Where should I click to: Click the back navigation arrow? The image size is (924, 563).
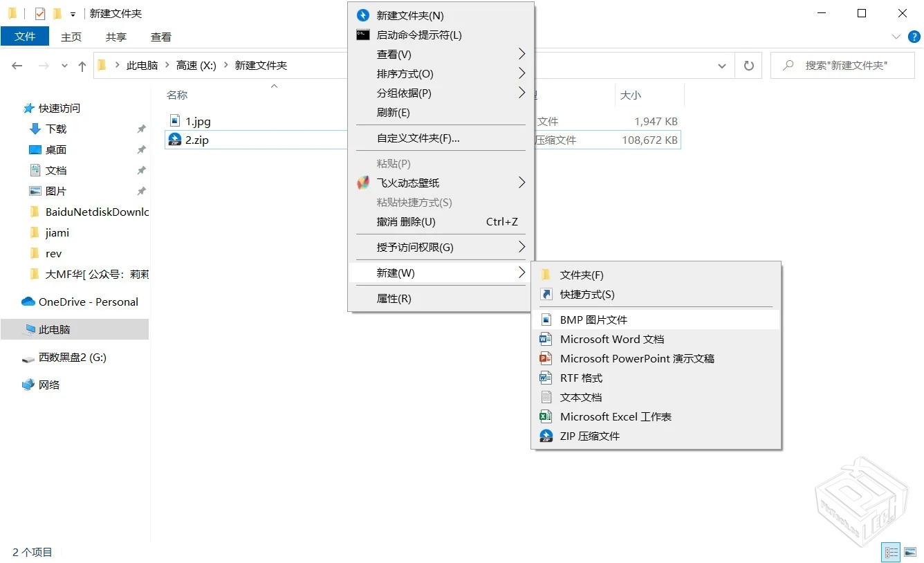(17, 65)
